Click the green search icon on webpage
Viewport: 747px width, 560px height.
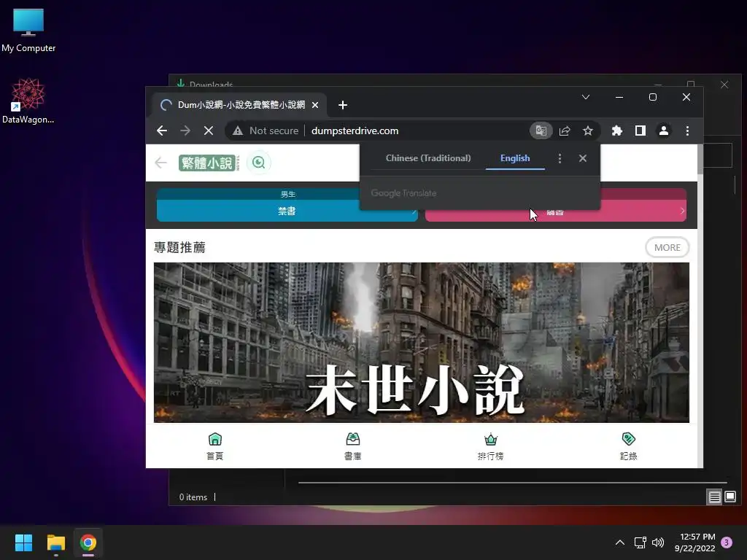pyautogui.click(x=259, y=163)
